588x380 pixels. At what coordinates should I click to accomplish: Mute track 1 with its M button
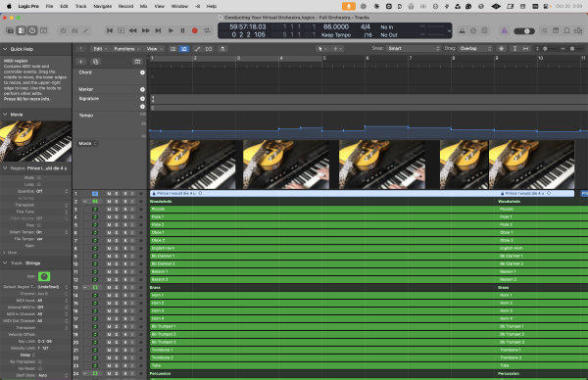(x=109, y=194)
